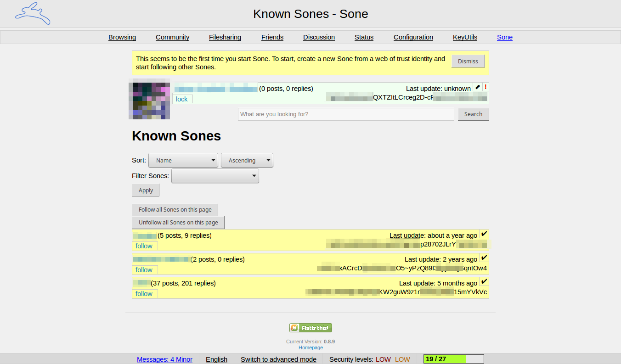Viewport: 621px width, 364px height.
Task: Dismiss the first-time Sone notice
Action: click(468, 61)
